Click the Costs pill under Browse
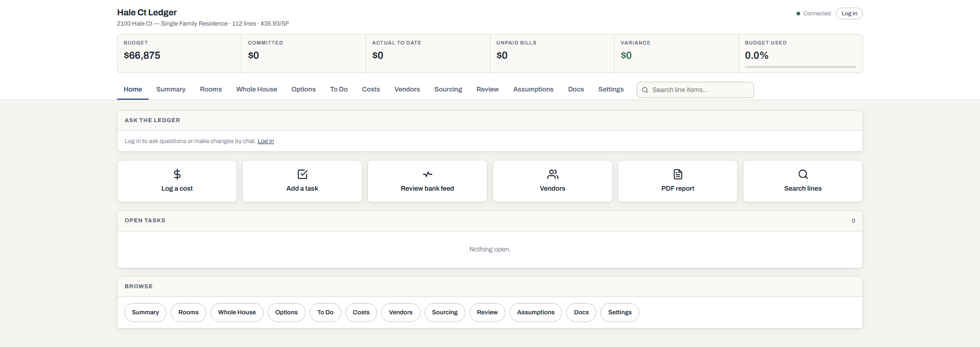This screenshot has width=980, height=347. point(361,312)
